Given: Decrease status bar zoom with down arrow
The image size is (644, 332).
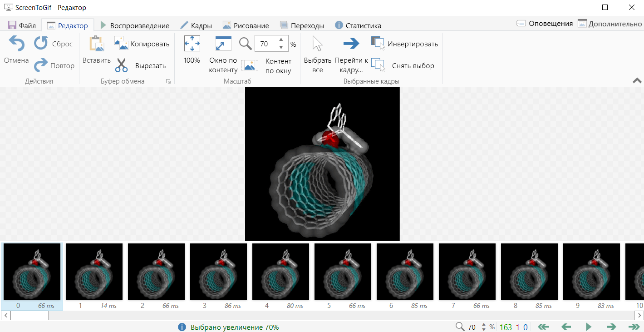Looking at the screenshot, I should (x=484, y=329).
